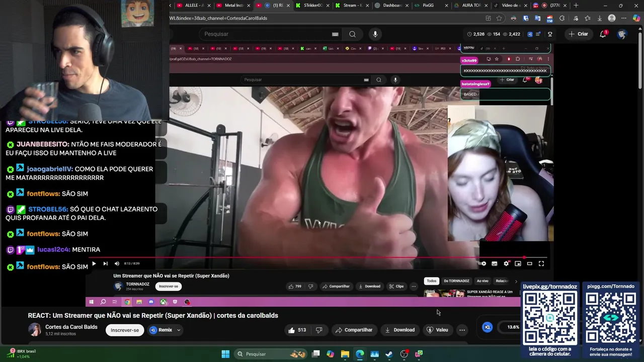Play the video with the play button
The image size is (644, 362).
94,263
